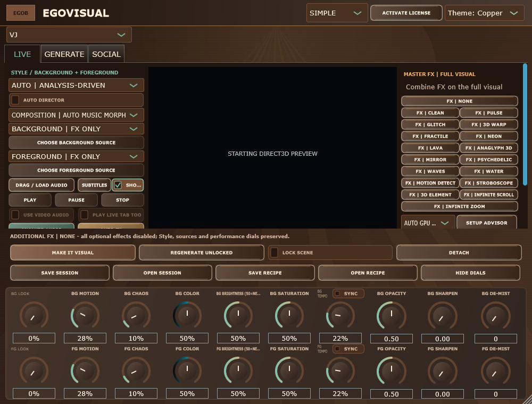Click the BG Color dial knob

pyautogui.click(x=187, y=316)
